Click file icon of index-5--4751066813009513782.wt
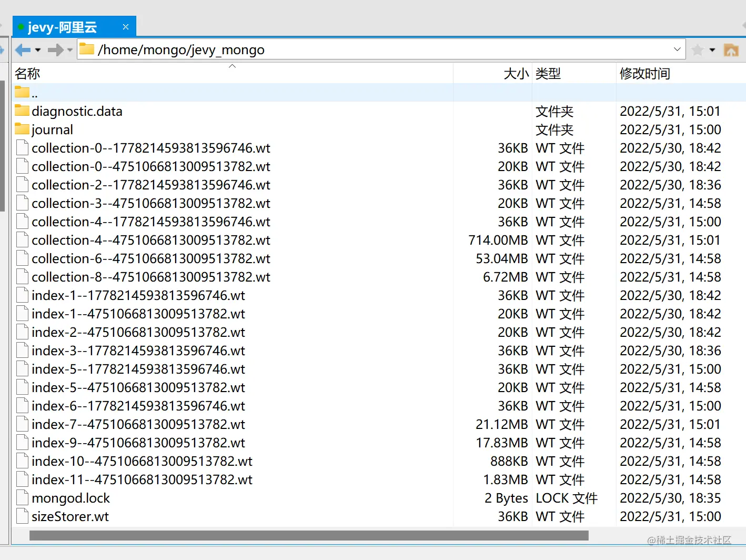Image resolution: width=746 pixels, height=560 pixels. 22,387
